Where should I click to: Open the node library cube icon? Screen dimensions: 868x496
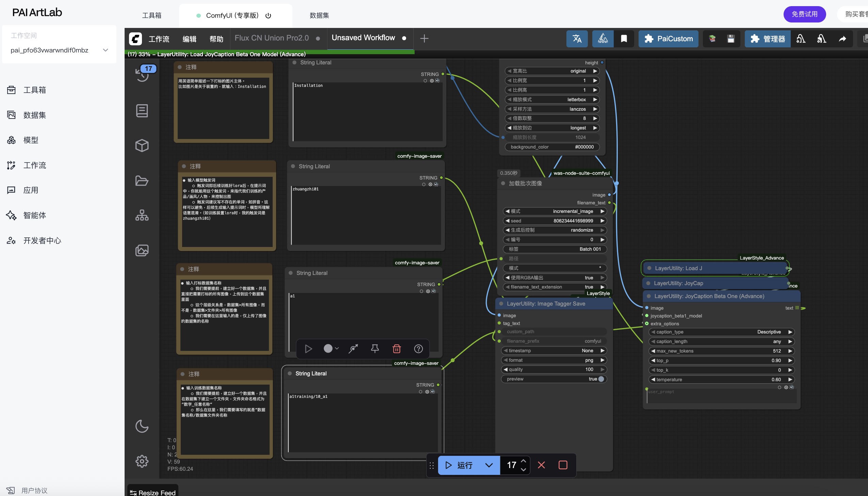(x=142, y=145)
